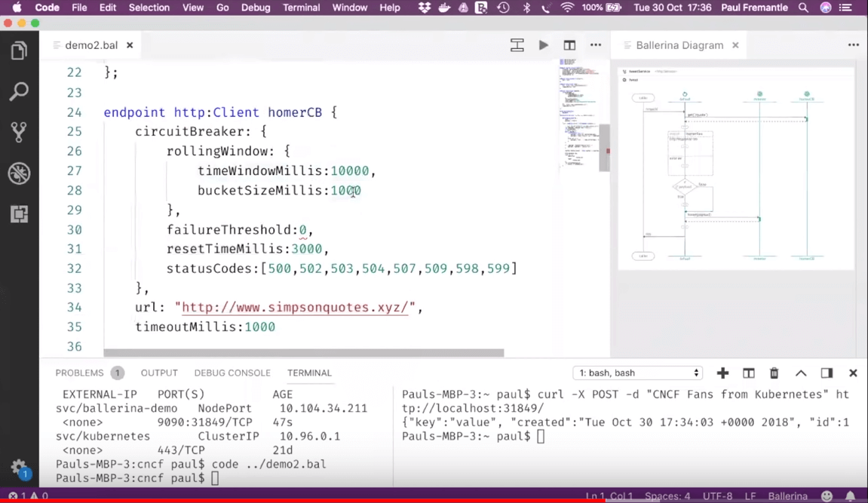Click the Ballerina sequence diagram preview
Screen dimensions: 868x503
pos(735,169)
